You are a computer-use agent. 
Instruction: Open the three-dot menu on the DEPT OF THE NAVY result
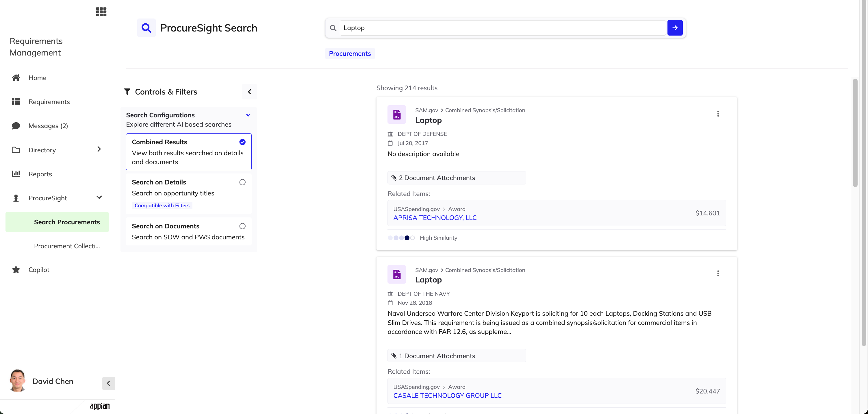[718, 273]
